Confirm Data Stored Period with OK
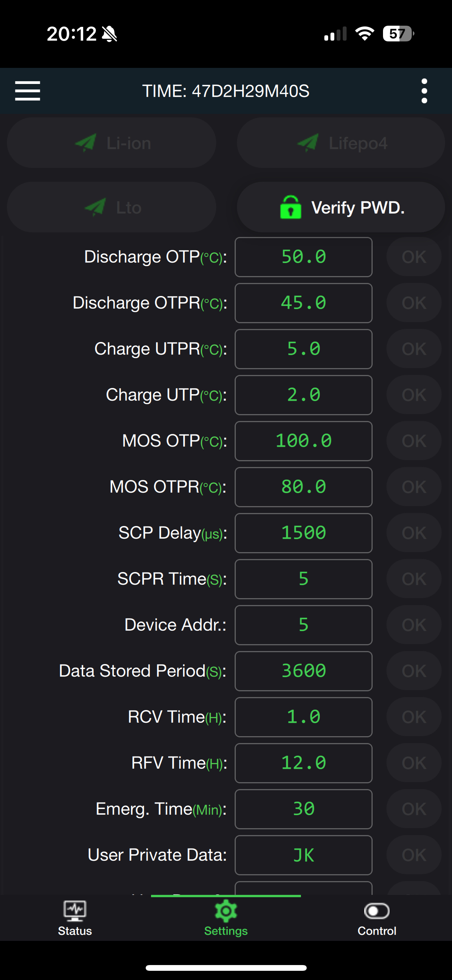The height and width of the screenshot is (980, 452). pyautogui.click(x=414, y=671)
